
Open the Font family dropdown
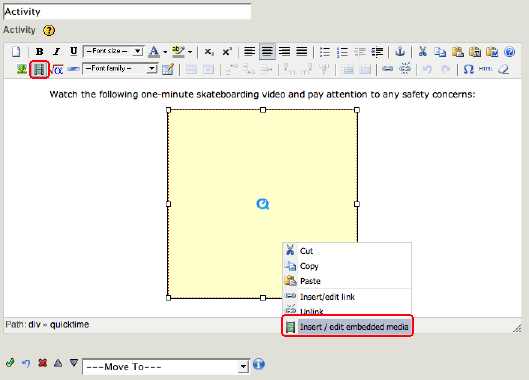pos(120,69)
